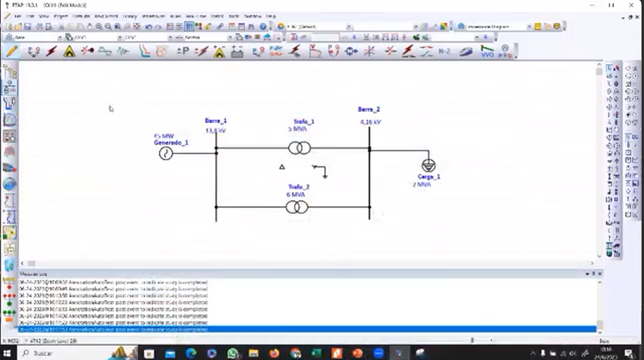
Task: Open the Help menu
Action: [271, 16]
